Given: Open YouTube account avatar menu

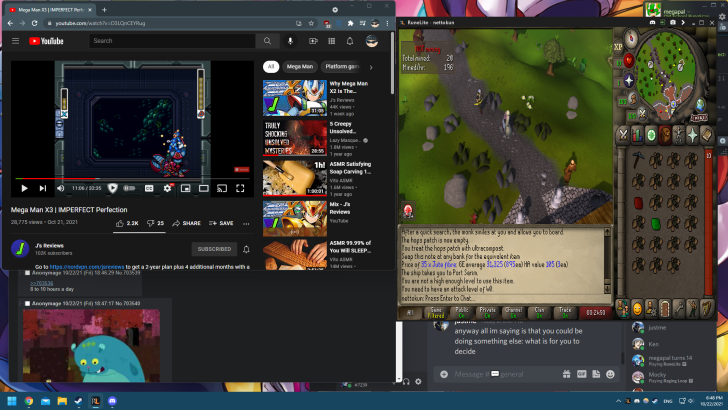Looking at the screenshot, I should tap(372, 41).
